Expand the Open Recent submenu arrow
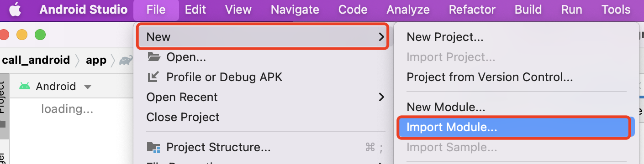Viewport: 644px width, 164px height. point(381,97)
